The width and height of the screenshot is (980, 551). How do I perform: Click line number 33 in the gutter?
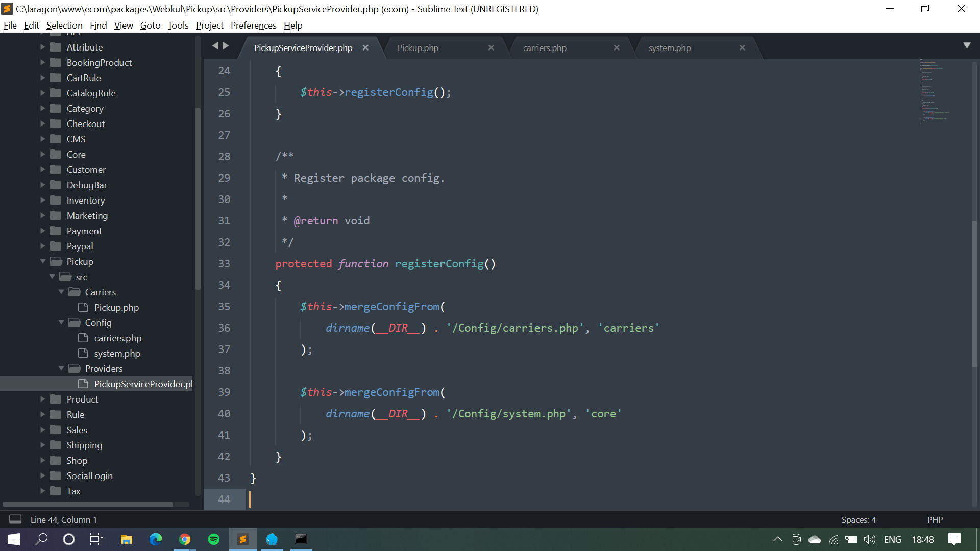click(x=224, y=264)
